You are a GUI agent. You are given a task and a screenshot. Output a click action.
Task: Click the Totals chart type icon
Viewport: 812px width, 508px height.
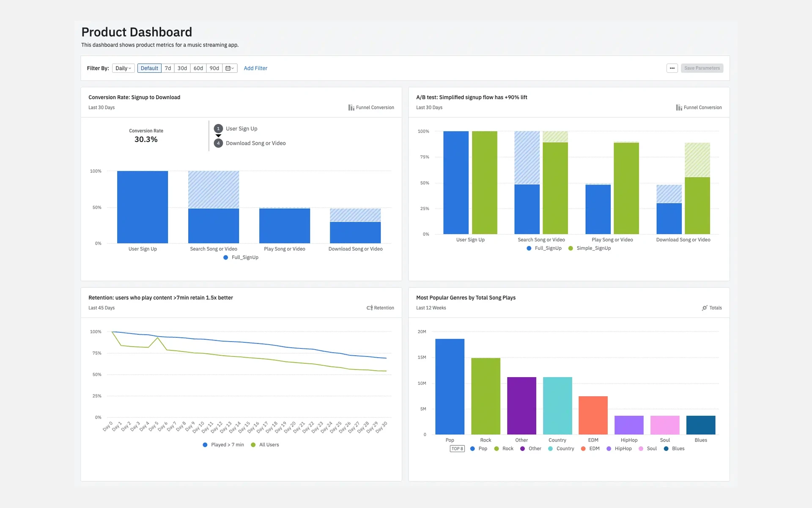pos(705,308)
